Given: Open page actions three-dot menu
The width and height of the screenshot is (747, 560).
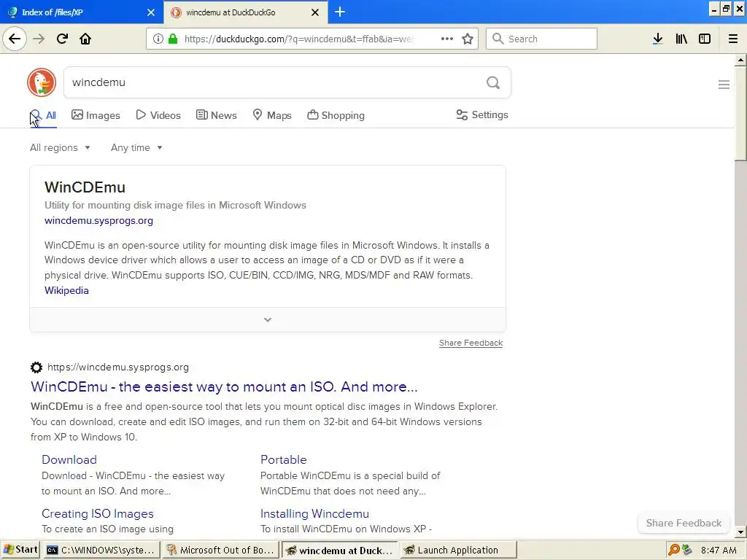Looking at the screenshot, I should coord(447,39).
